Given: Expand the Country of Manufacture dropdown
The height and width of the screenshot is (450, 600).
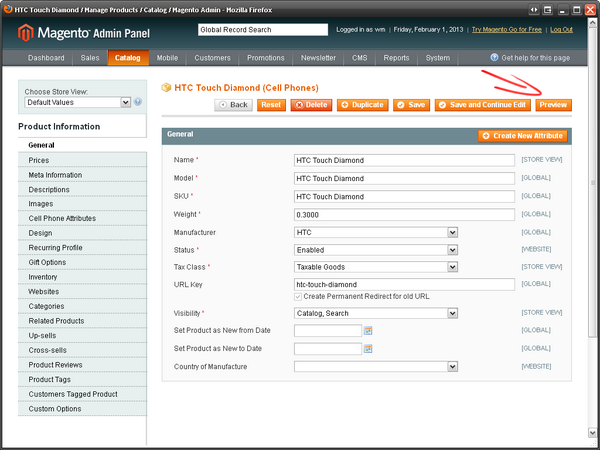Looking at the screenshot, I should pyautogui.click(x=376, y=366).
